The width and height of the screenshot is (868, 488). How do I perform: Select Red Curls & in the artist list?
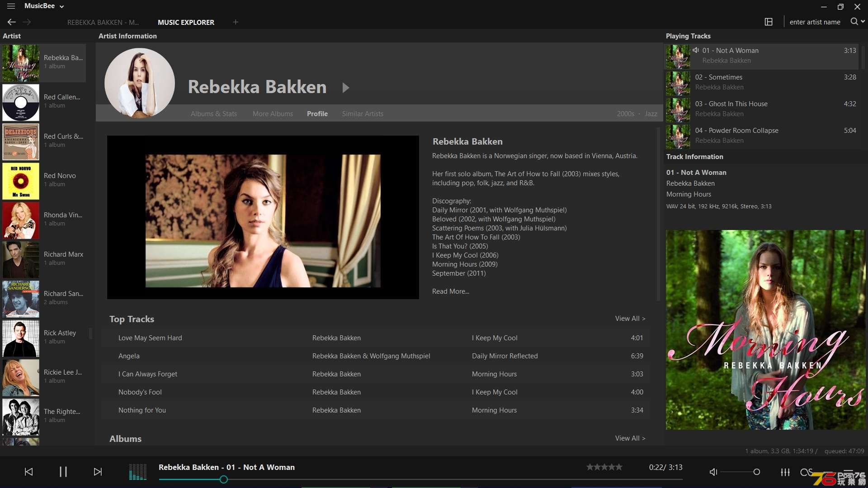(x=44, y=141)
